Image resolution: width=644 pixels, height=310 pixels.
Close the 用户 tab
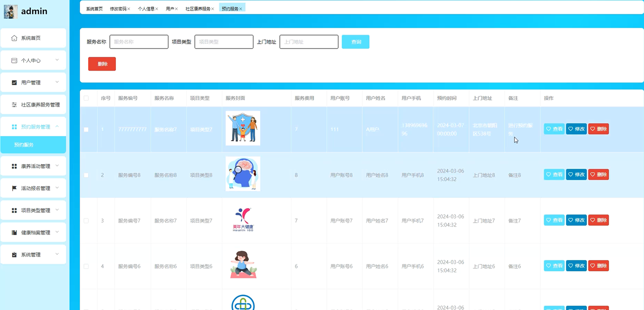[x=176, y=9]
